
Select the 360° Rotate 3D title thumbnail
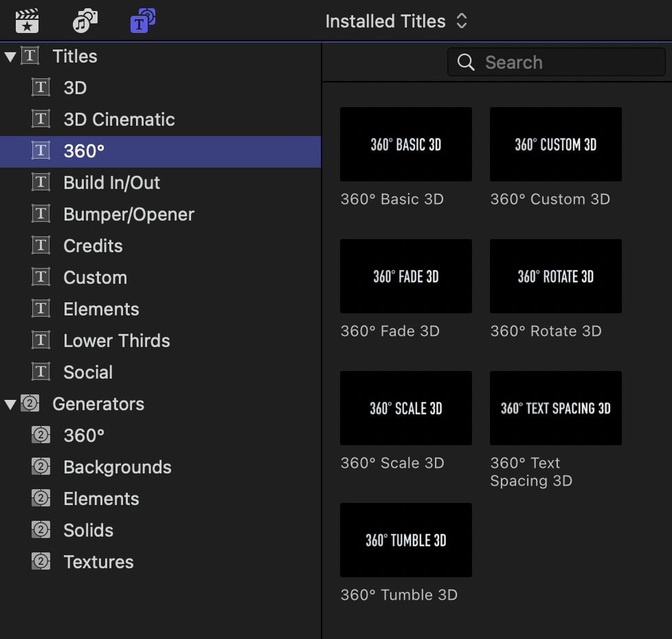(x=556, y=276)
